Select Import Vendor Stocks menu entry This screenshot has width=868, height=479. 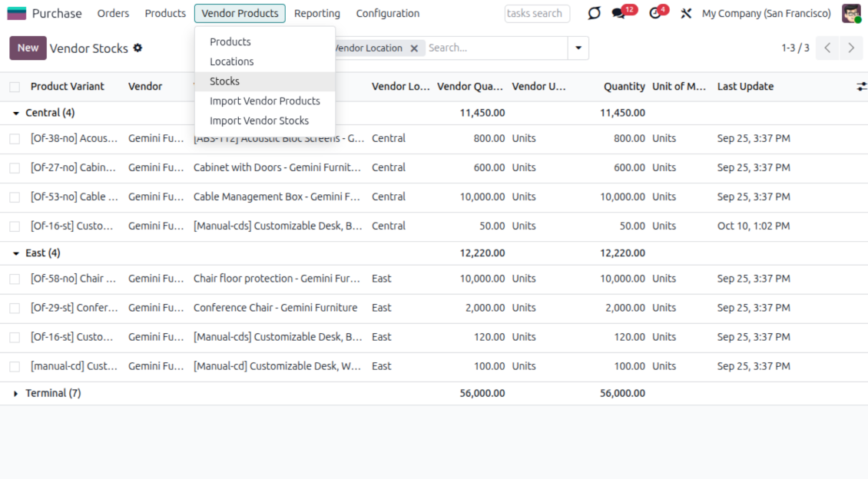(259, 121)
